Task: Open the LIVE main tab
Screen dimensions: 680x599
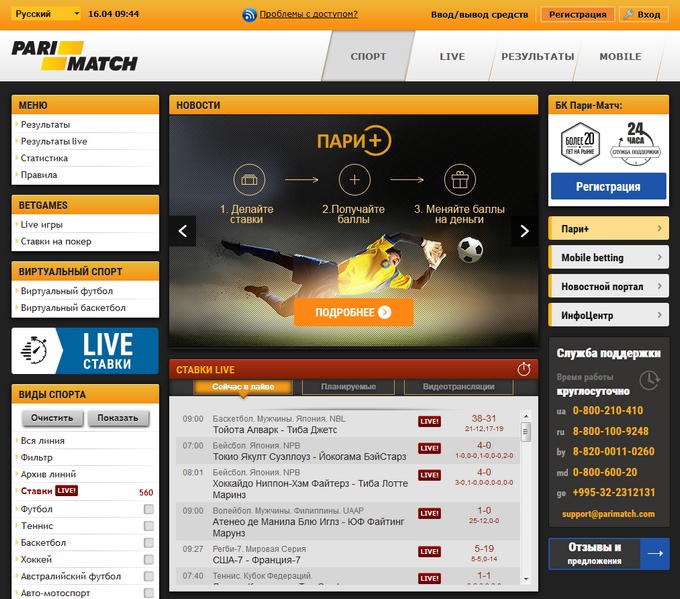Action: pos(452,56)
